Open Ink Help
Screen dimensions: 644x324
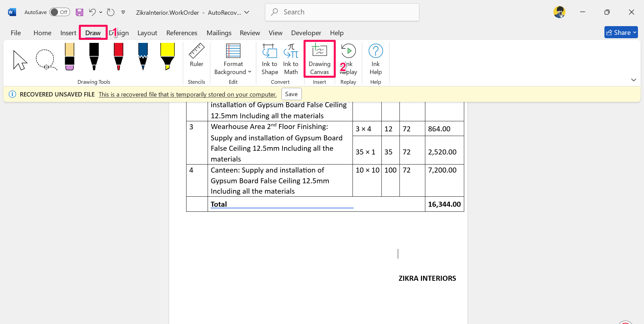tap(376, 59)
